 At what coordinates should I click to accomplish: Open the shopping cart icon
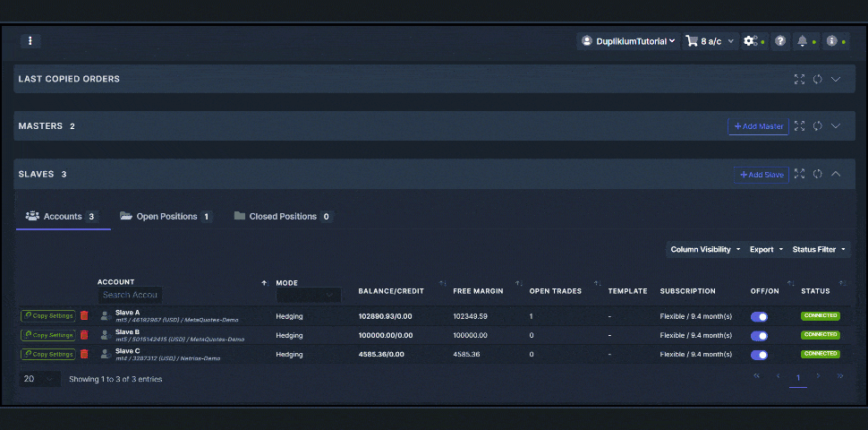coord(692,41)
